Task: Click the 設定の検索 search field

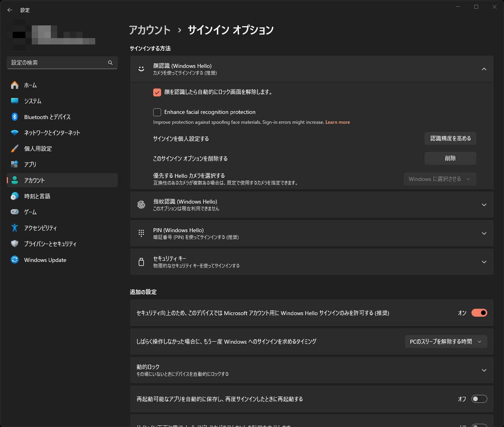Action: 62,63
